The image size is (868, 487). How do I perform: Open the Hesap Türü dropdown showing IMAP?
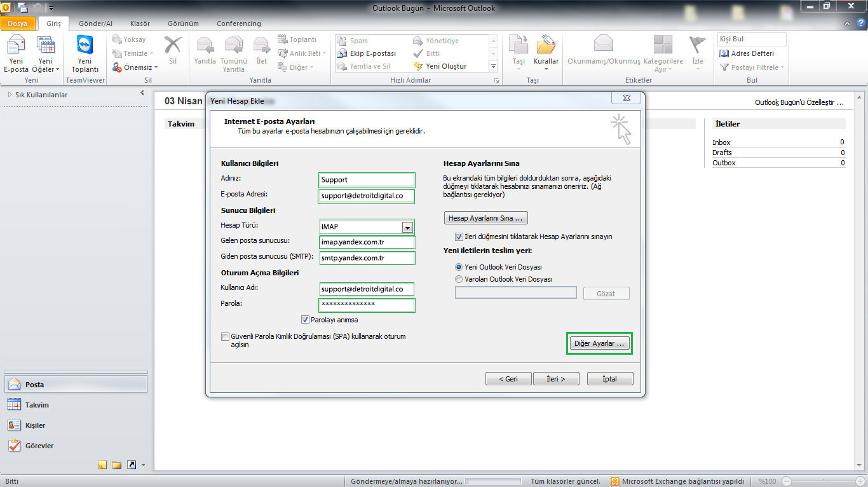(407, 227)
